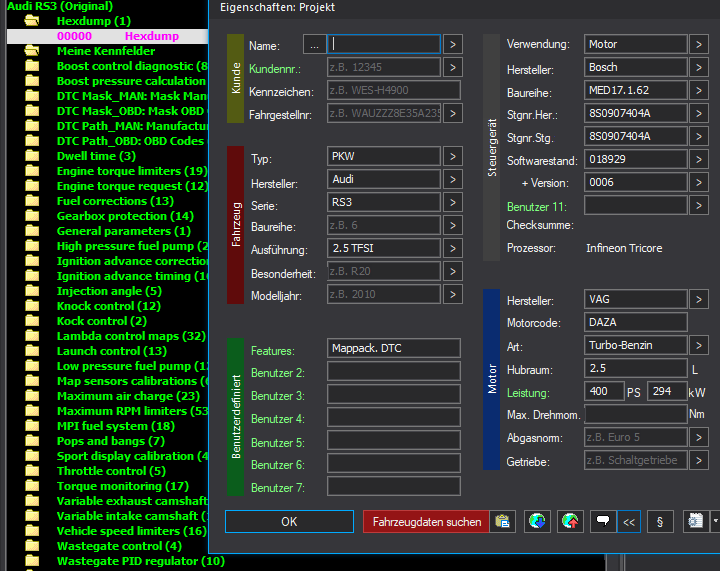
Task: Open arrow list beside Typ PKW
Action: (x=453, y=157)
